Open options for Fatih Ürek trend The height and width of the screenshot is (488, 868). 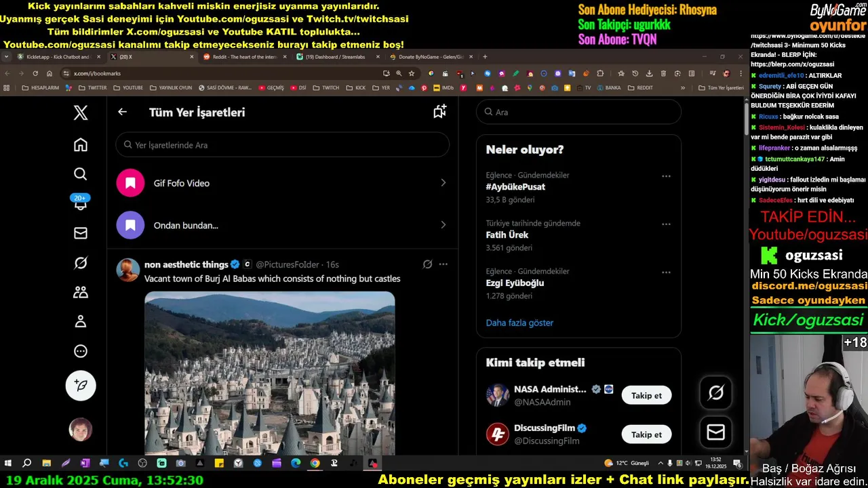point(666,224)
